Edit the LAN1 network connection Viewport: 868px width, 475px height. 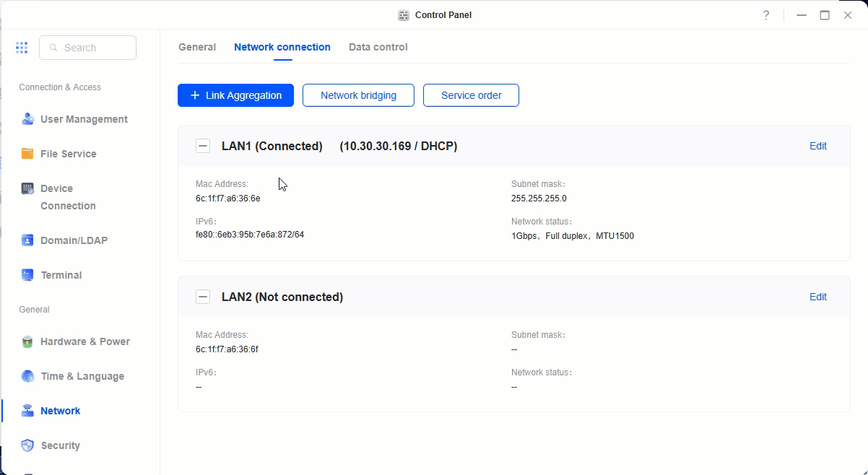pos(818,145)
